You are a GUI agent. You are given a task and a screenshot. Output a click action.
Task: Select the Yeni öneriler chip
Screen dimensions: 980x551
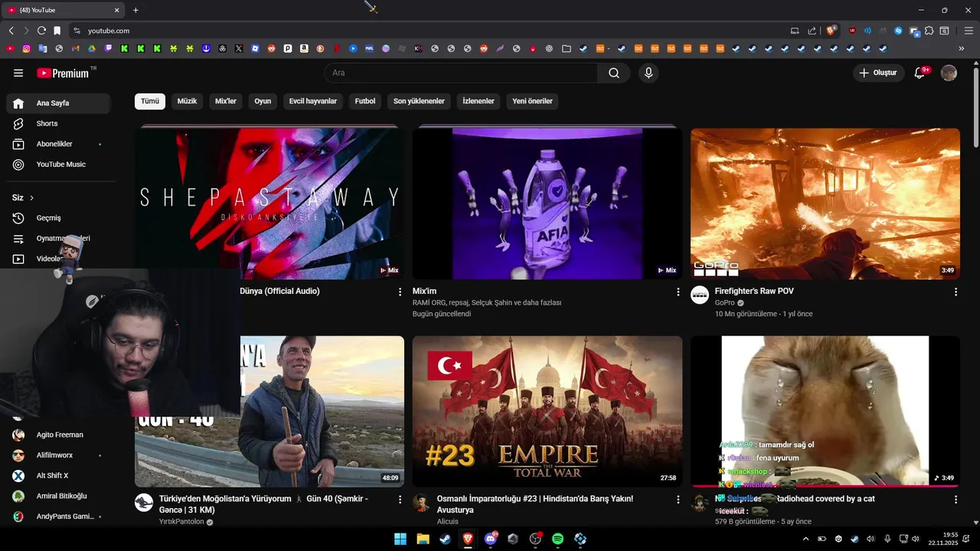click(x=532, y=101)
